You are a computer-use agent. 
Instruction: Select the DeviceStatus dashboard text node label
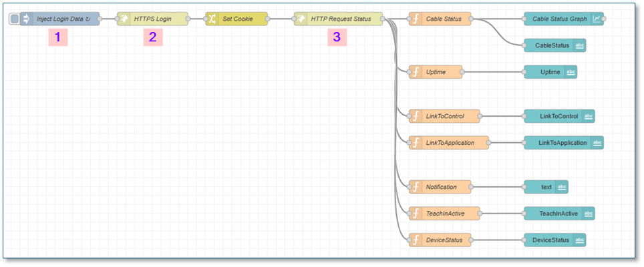pos(550,240)
